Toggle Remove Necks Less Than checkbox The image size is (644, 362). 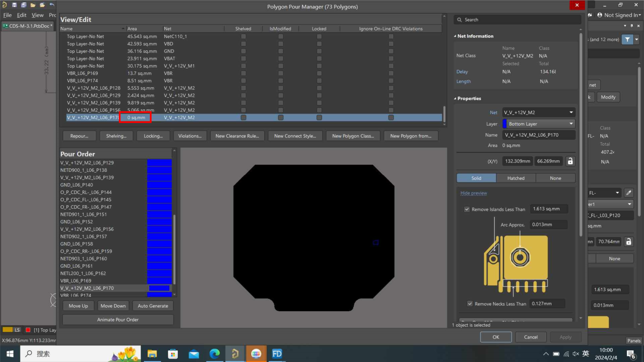click(470, 304)
